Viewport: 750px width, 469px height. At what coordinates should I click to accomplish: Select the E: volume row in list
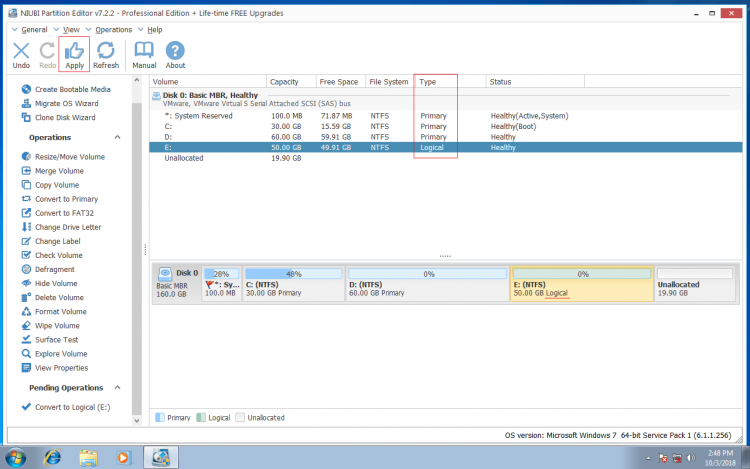[x=446, y=147]
